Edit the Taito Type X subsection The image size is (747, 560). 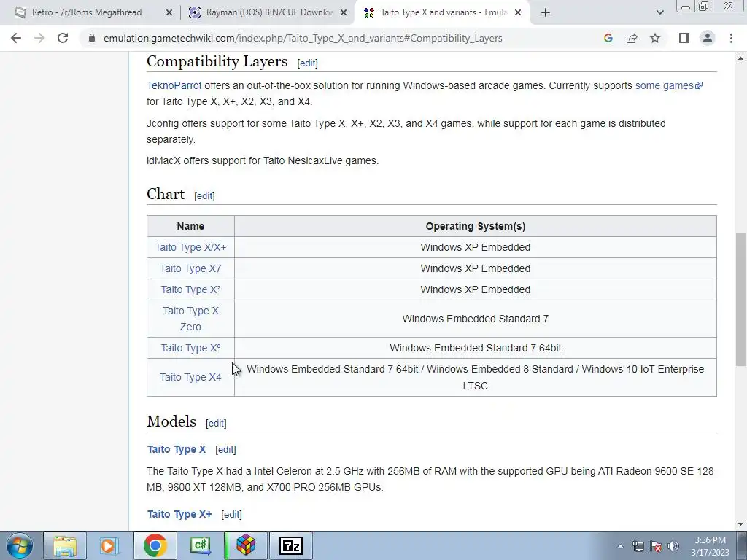tap(225, 449)
